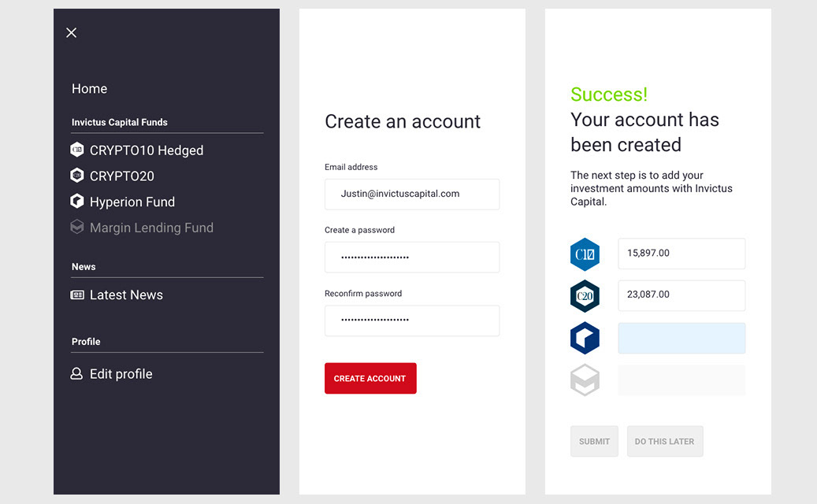
Task: Click the CRYPTO10 Hedged fund icon in sidebar
Action: pyautogui.click(x=77, y=150)
